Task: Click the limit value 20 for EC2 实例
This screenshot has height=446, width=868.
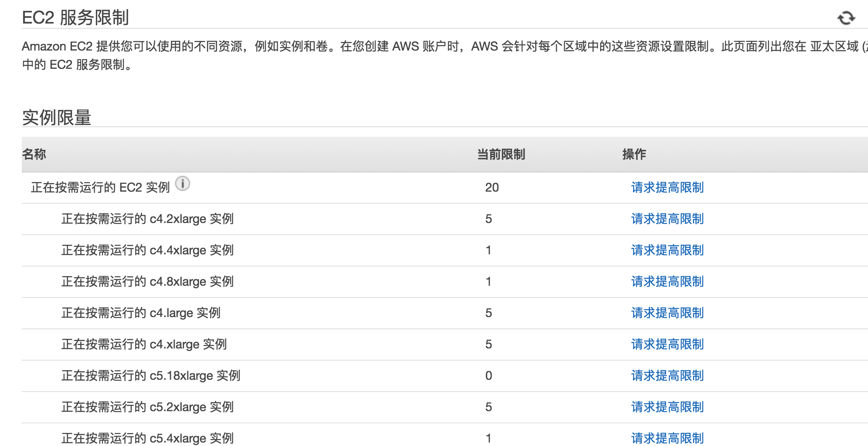Action: (492, 187)
